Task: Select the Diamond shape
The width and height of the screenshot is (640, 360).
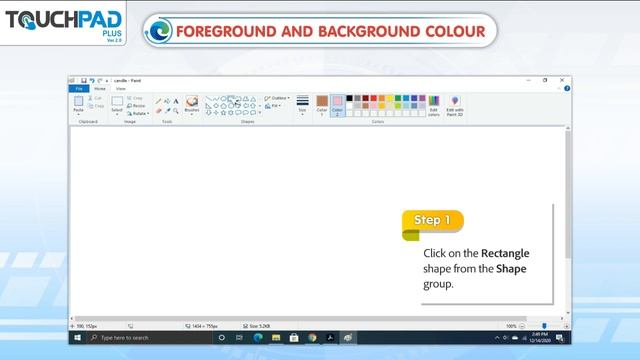Action: click(x=216, y=106)
